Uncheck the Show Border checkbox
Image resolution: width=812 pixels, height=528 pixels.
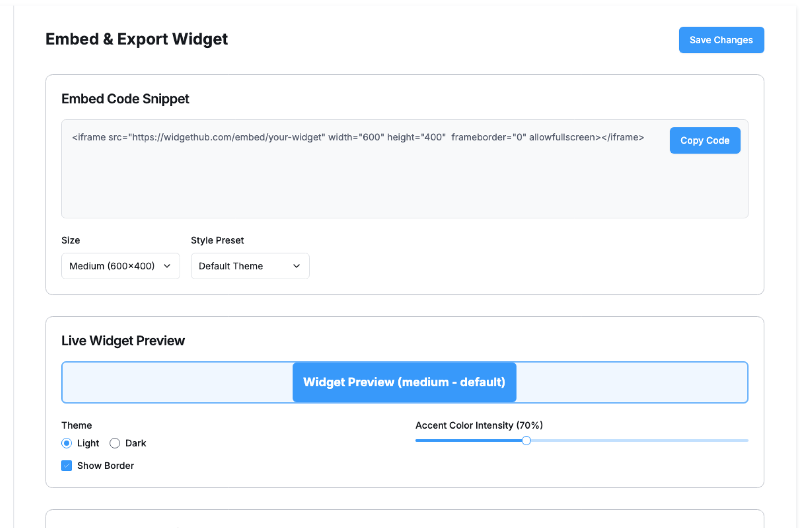point(66,465)
